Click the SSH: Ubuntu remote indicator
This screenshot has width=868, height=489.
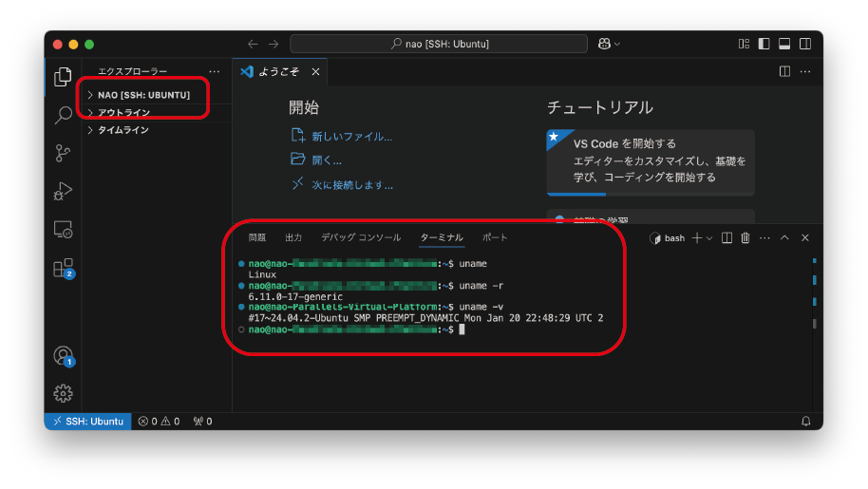click(88, 422)
